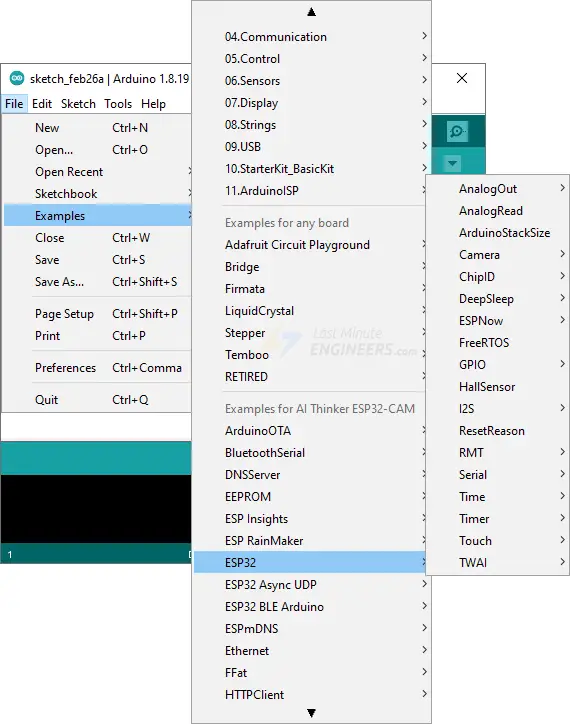
Task: Expand 07.Display examples
Action: pos(312,103)
